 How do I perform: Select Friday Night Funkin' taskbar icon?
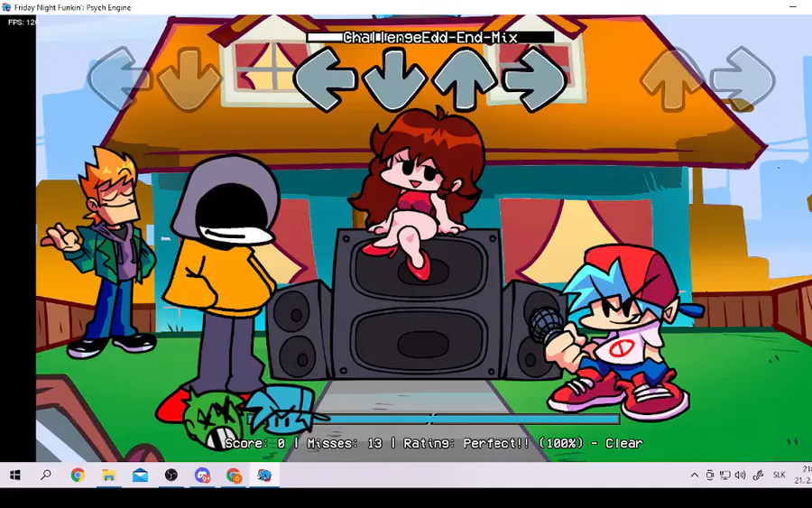264,475
